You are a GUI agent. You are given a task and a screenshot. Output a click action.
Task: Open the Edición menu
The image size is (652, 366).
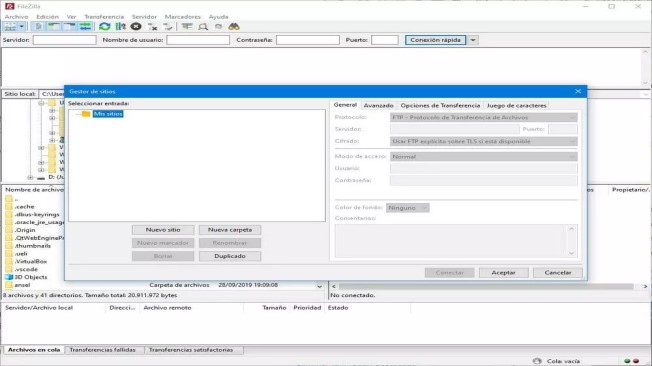[x=47, y=17]
